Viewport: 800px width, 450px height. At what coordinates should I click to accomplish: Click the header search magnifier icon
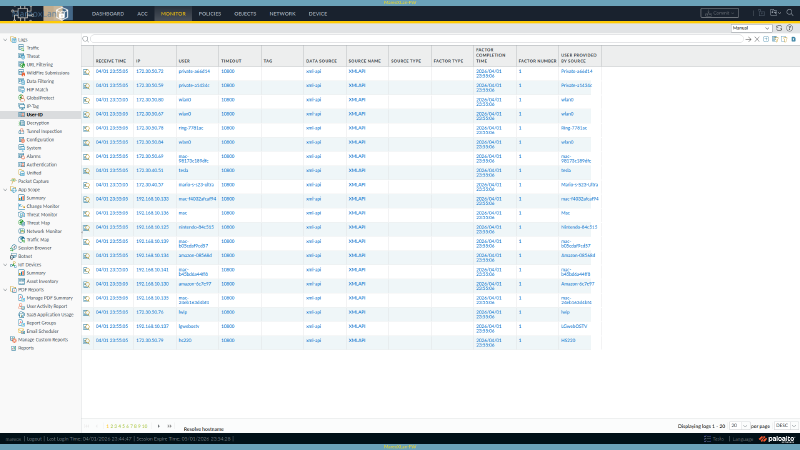(x=790, y=13)
